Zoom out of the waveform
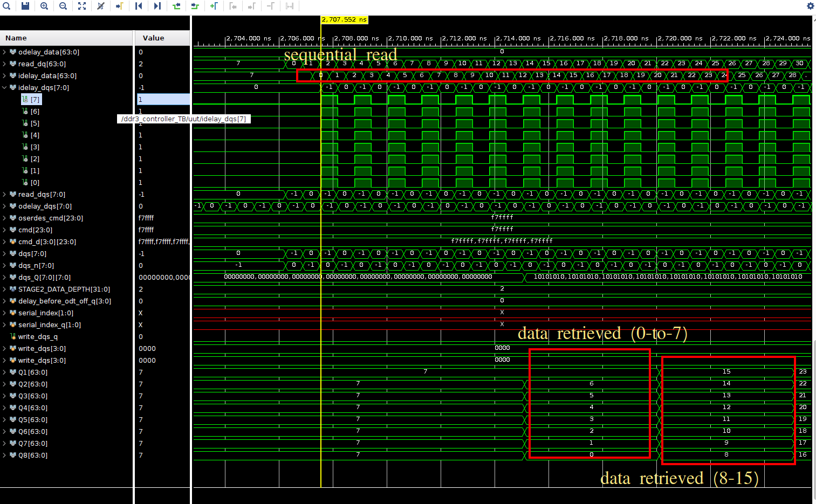The image size is (816, 504). 63,6
